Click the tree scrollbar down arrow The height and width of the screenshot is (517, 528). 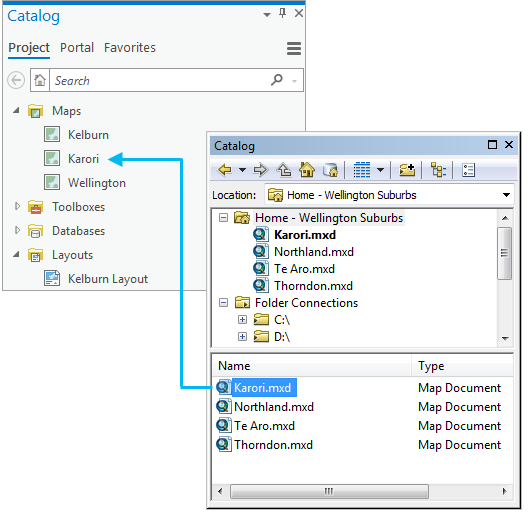[x=505, y=338]
